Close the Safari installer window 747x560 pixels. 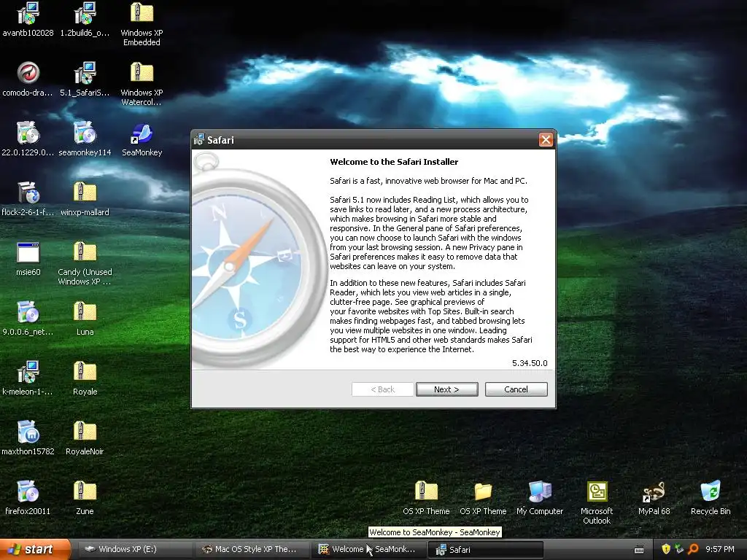click(x=546, y=139)
